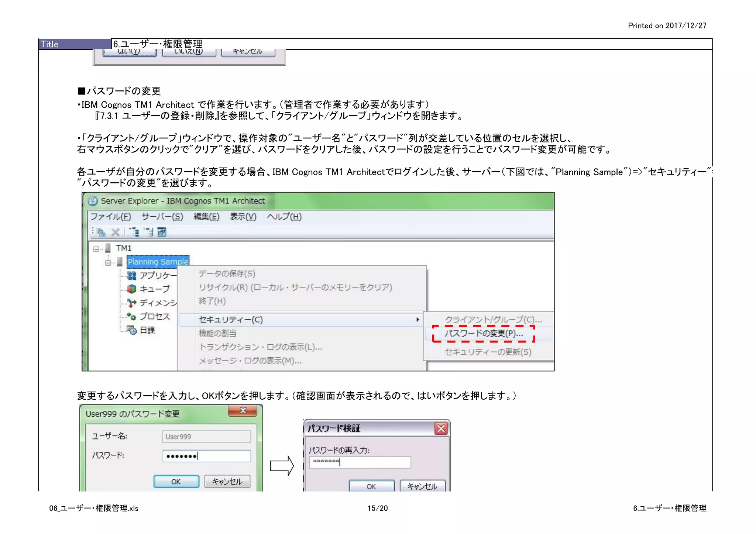Screen dimensions: 756x534
Task: Select セキュリティー(C) in context menu
Action: tap(300, 320)
